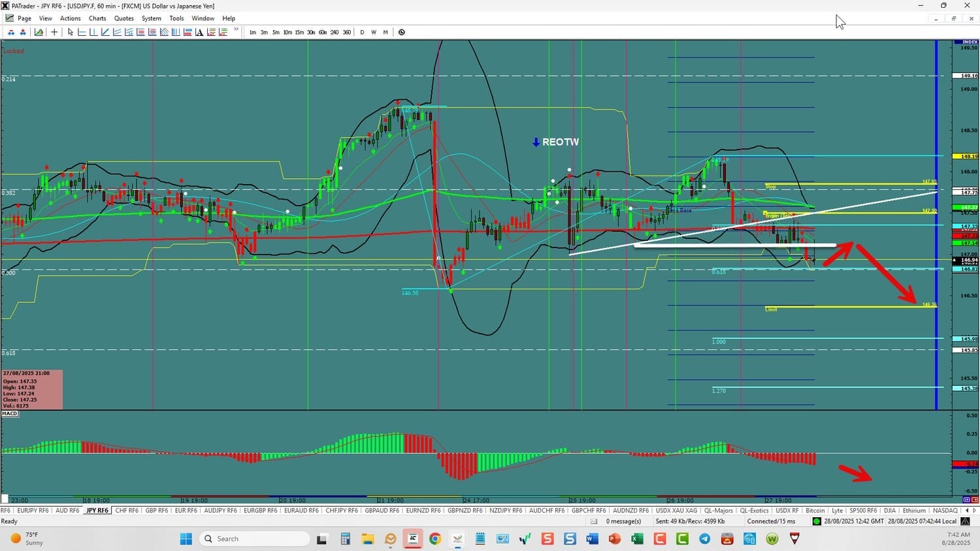
Task: Open Google Chrome from the taskbar
Action: [x=435, y=539]
